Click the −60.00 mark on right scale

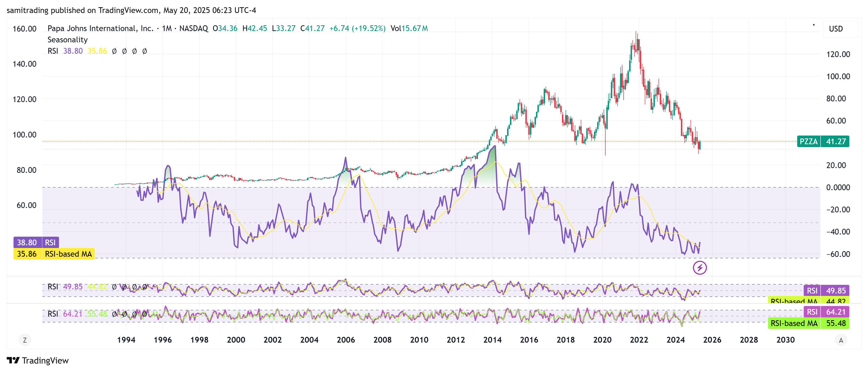pos(838,254)
